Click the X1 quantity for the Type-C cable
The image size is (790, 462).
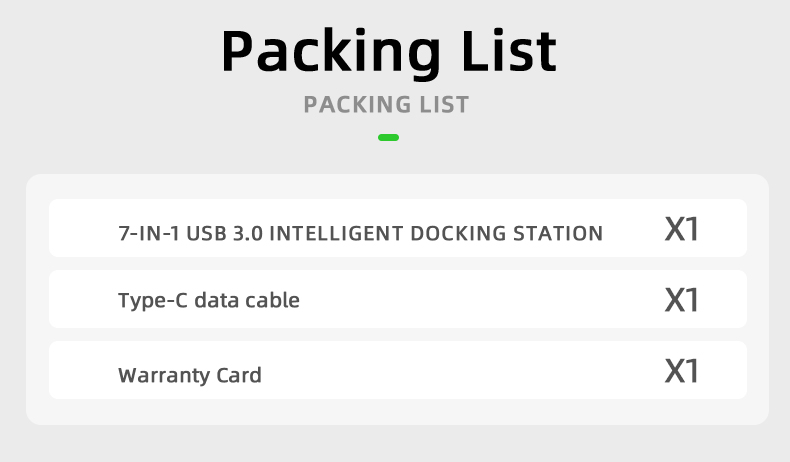681,300
